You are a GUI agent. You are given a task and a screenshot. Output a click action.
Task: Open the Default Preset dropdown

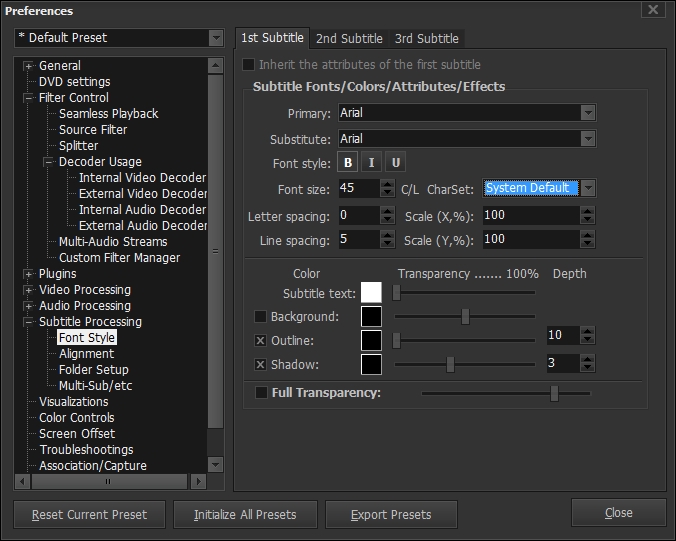pyautogui.click(x=216, y=38)
